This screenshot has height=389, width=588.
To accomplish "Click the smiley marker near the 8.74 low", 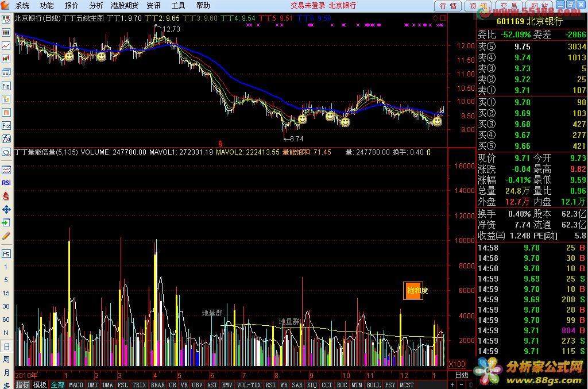I will click(x=302, y=120).
